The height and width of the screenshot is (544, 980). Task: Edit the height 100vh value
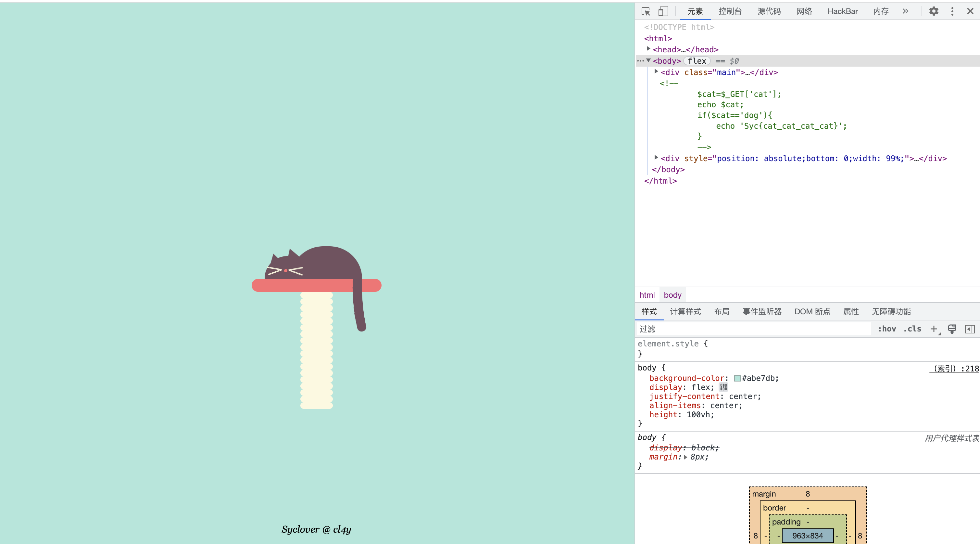[698, 415]
